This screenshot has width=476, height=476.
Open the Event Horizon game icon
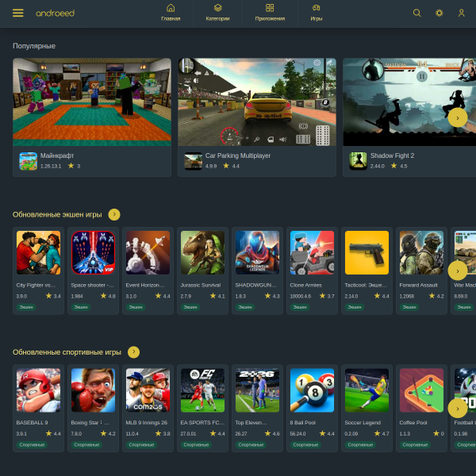[148, 252]
